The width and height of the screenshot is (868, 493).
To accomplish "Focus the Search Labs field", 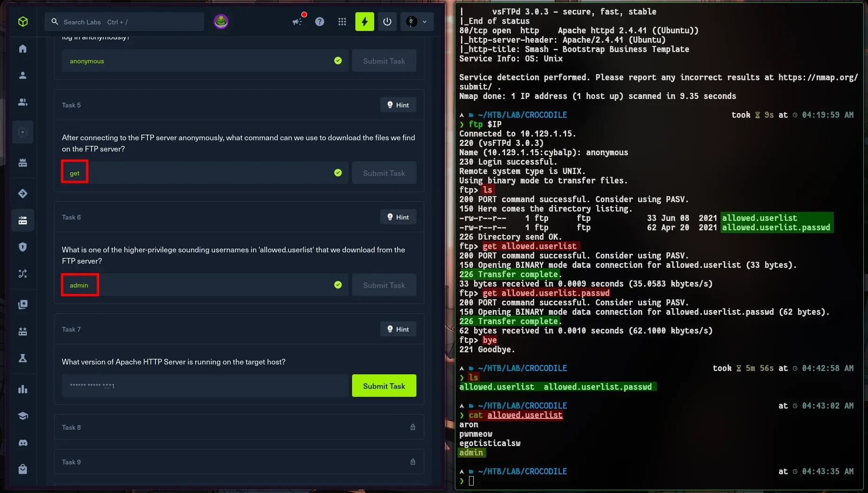I will point(124,22).
